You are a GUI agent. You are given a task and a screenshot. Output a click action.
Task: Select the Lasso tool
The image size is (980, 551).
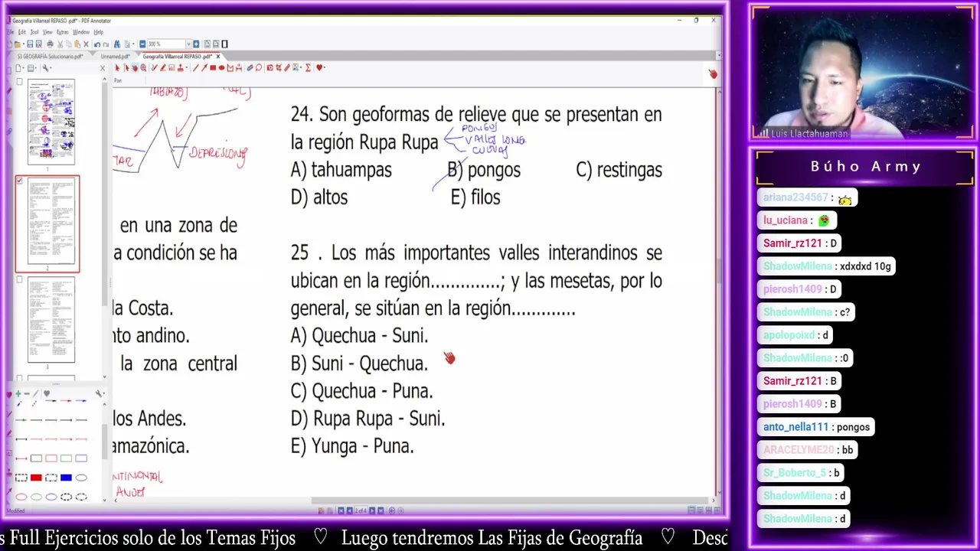[258, 68]
